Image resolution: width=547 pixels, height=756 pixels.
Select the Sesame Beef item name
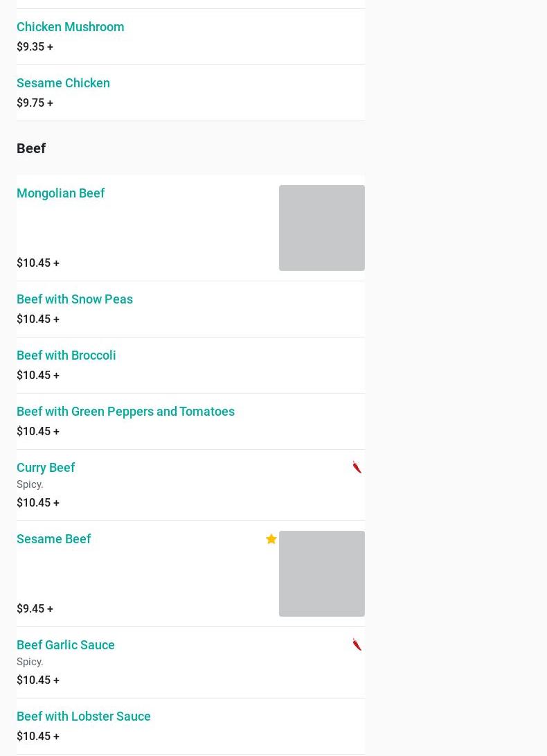point(53,539)
